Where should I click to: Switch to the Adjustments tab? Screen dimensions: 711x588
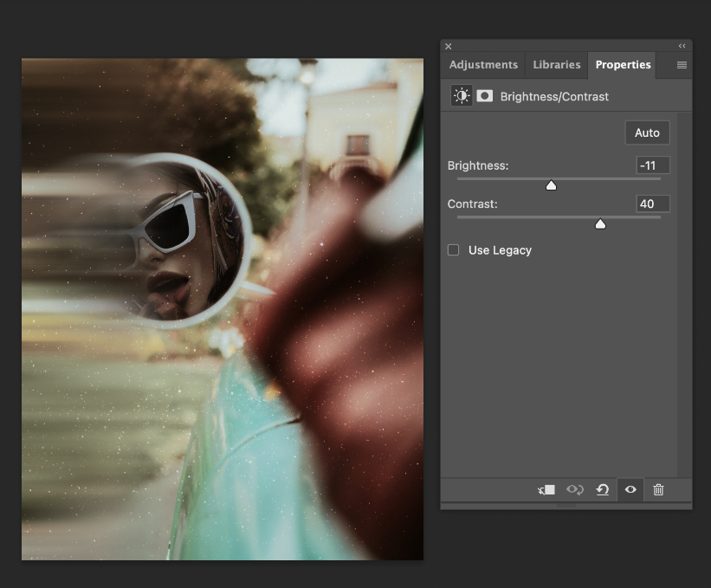pyautogui.click(x=483, y=65)
